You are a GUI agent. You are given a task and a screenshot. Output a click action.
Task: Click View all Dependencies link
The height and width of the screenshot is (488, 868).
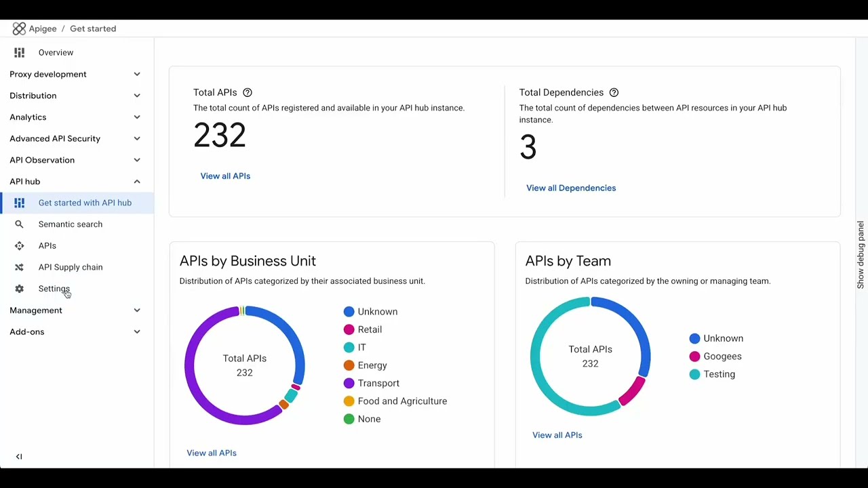click(x=571, y=188)
